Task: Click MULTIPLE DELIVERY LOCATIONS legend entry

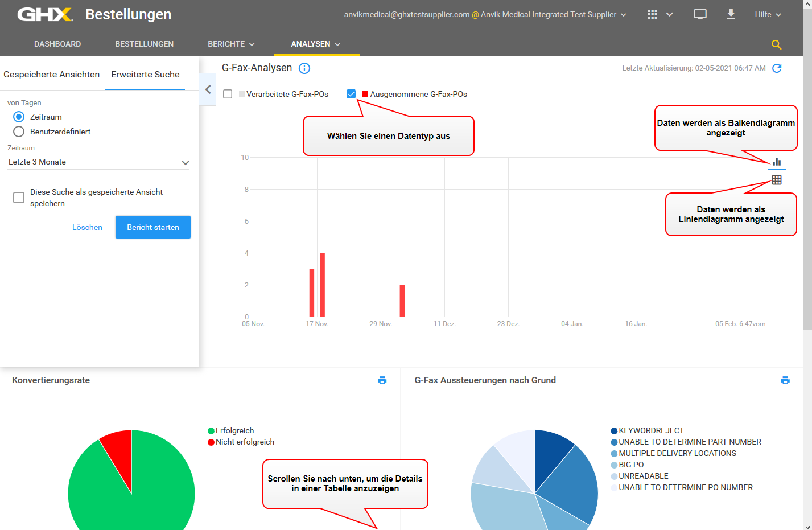Action: coord(674,454)
